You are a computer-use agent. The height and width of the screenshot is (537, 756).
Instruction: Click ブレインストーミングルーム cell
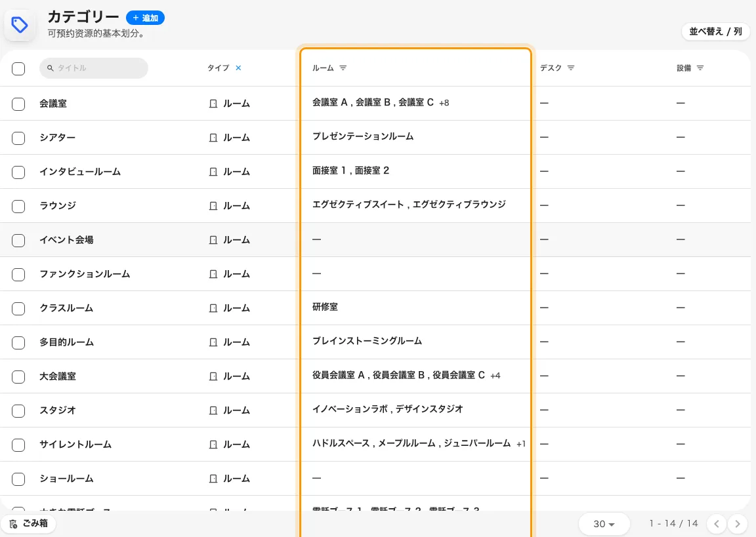point(367,341)
